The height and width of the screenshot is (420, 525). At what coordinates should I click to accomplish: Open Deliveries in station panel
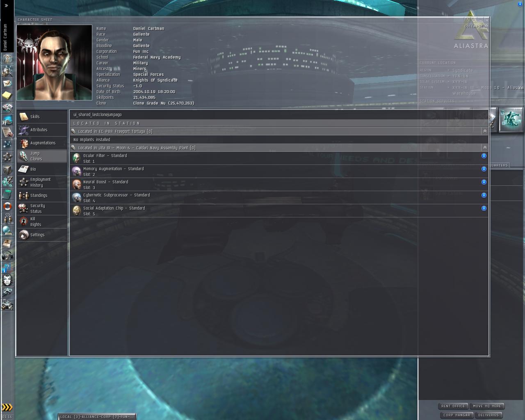[x=488, y=415]
